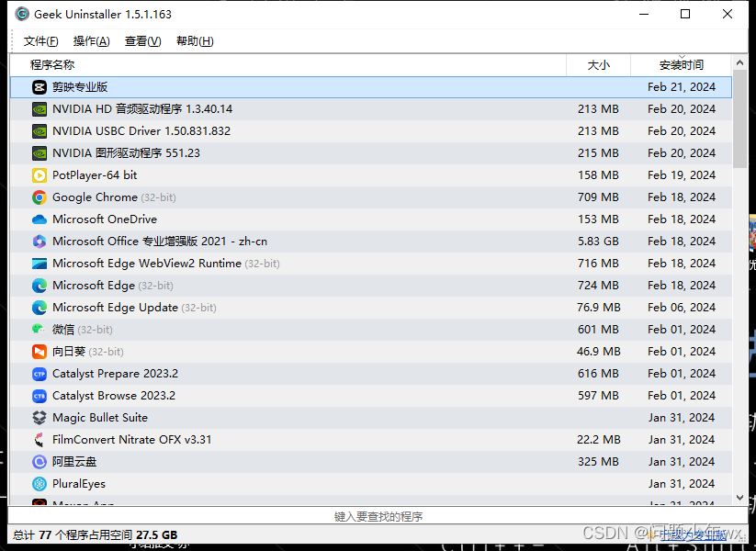Sort by 大小 column header
Image resolution: width=756 pixels, height=551 pixels.
click(x=598, y=65)
